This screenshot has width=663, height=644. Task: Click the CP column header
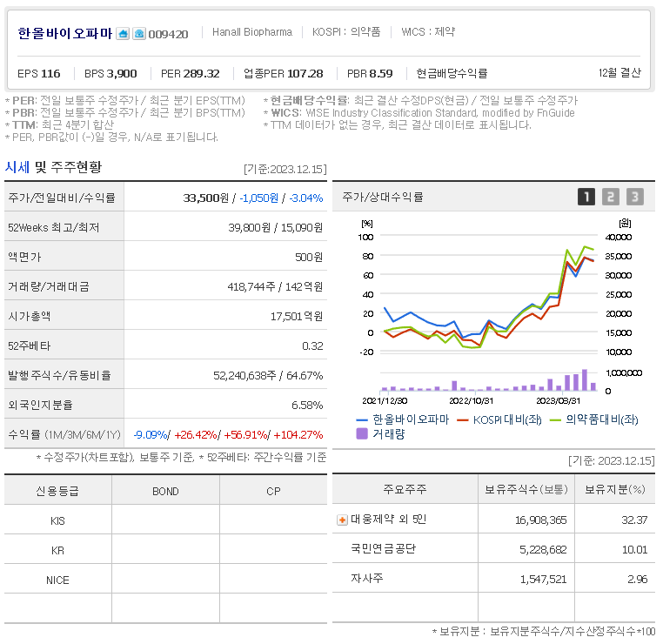[x=273, y=492]
